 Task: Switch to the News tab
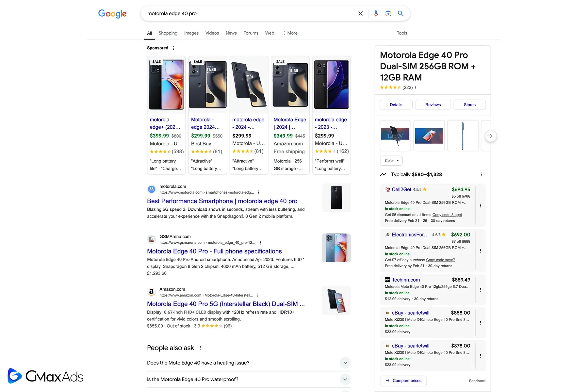(231, 33)
